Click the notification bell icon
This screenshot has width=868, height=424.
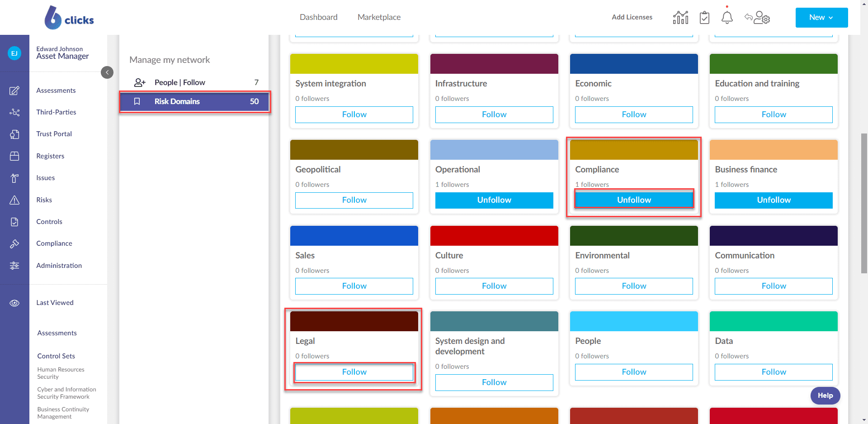727,18
